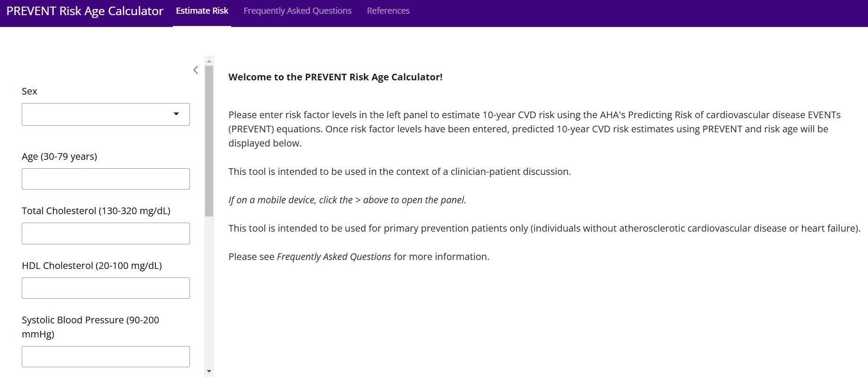
Task: Click italic Frequently Asked Questions in welcome message
Action: point(334,257)
